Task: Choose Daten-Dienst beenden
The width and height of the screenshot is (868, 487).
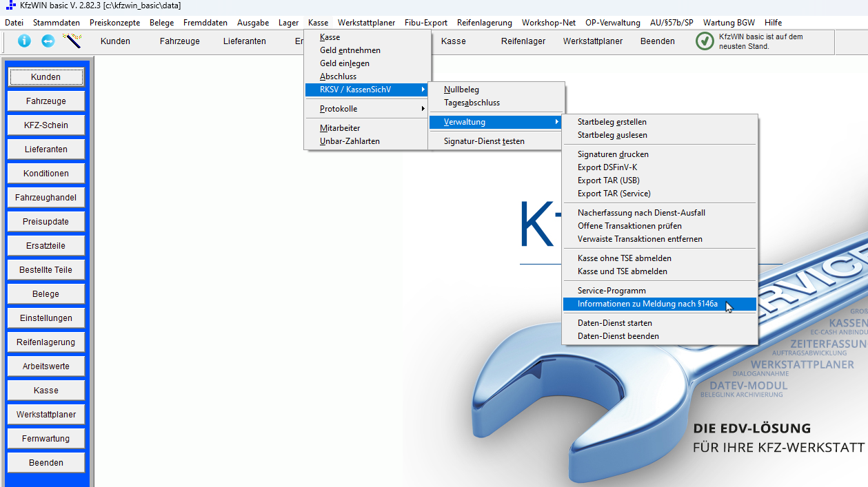Action: pyautogui.click(x=660, y=336)
